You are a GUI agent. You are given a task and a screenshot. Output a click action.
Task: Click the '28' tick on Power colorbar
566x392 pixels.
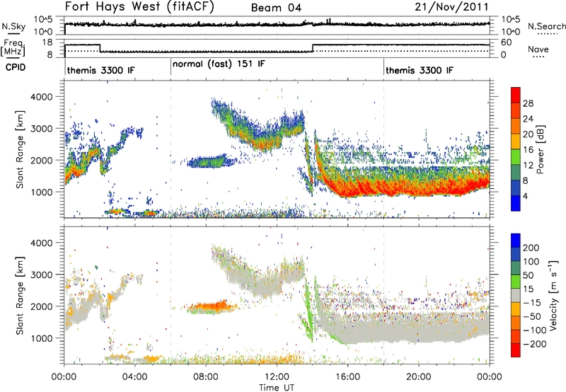coord(528,103)
